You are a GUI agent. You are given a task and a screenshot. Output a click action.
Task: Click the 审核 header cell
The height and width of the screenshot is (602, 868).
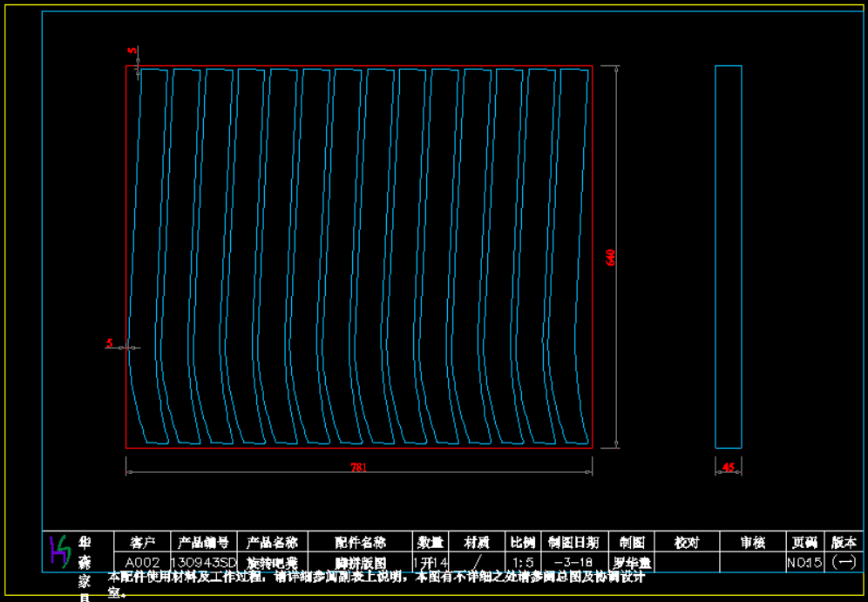(752, 543)
